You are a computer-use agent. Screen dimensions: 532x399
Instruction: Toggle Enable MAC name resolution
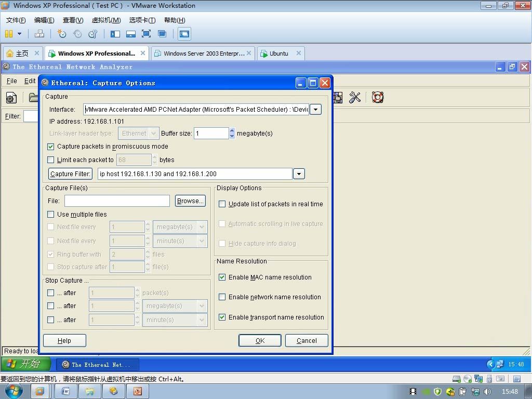click(222, 277)
